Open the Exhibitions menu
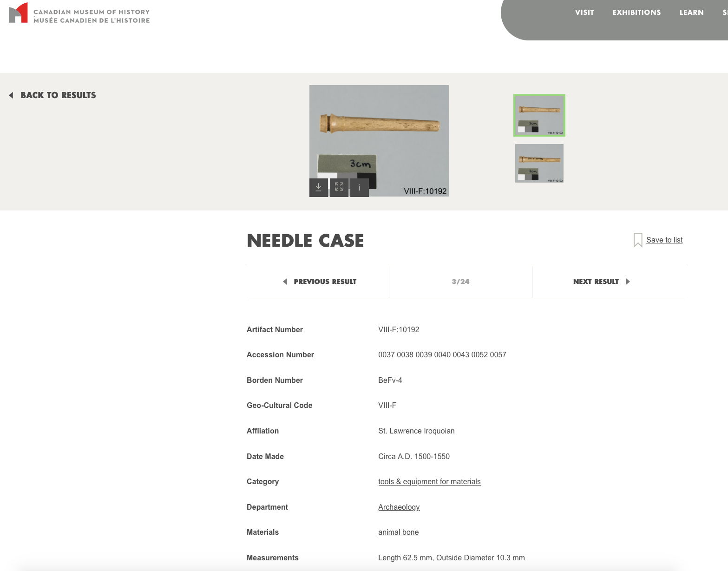 click(636, 13)
